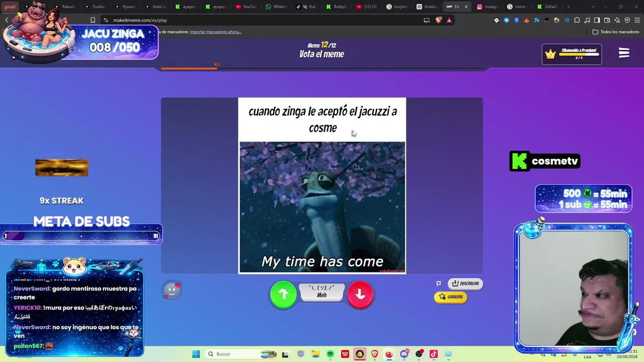Click the Descargar button
This screenshot has height=362, width=644.
point(465,284)
